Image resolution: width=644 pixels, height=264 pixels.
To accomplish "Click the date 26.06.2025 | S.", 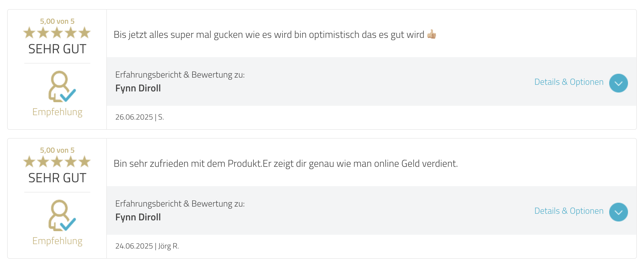I will click(140, 117).
